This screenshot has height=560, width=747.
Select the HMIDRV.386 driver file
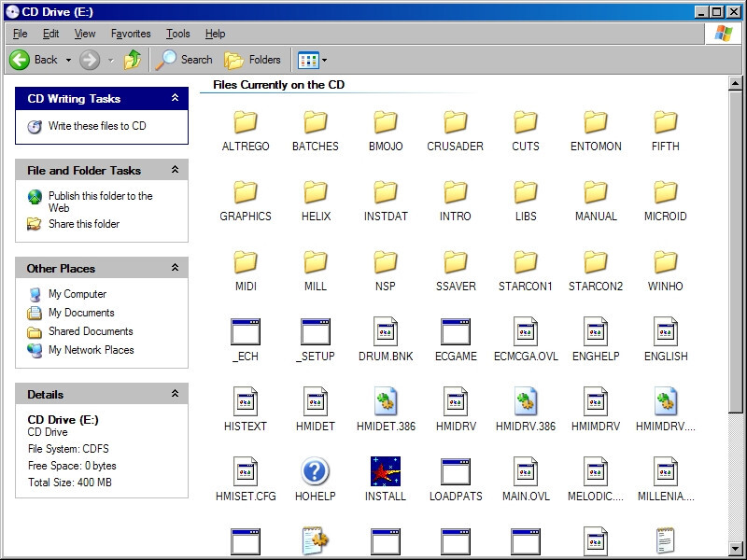[526, 411]
